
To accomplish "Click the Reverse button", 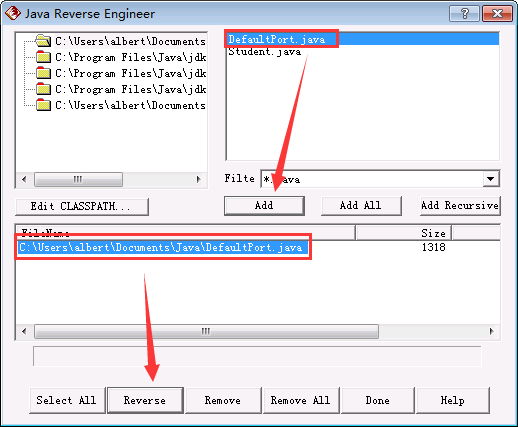I will [x=145, y=400].
